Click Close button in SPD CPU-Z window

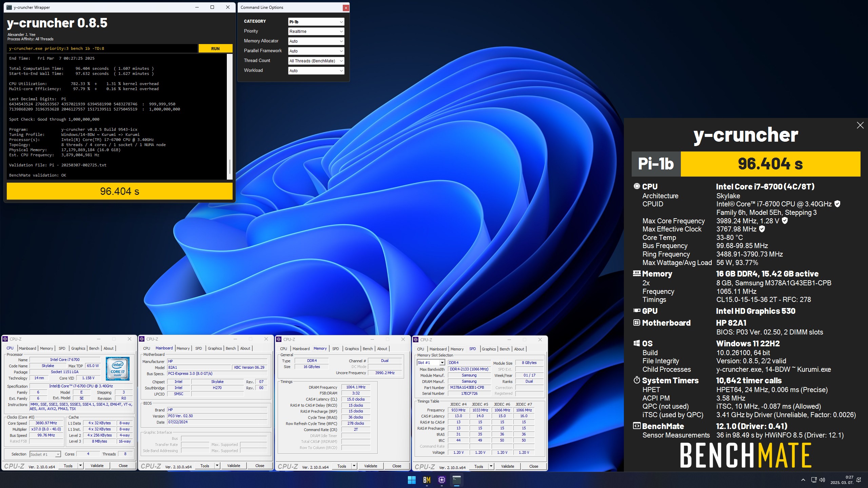pos(534,466)
